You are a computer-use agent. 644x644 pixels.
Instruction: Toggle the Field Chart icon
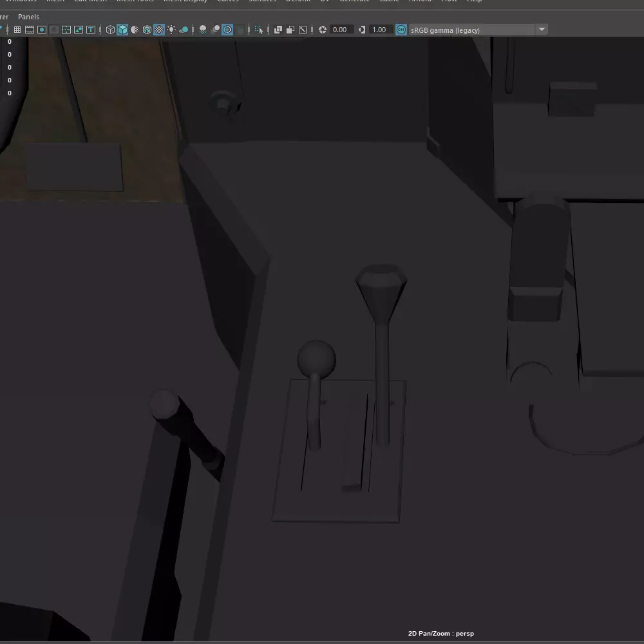[66, 30]
